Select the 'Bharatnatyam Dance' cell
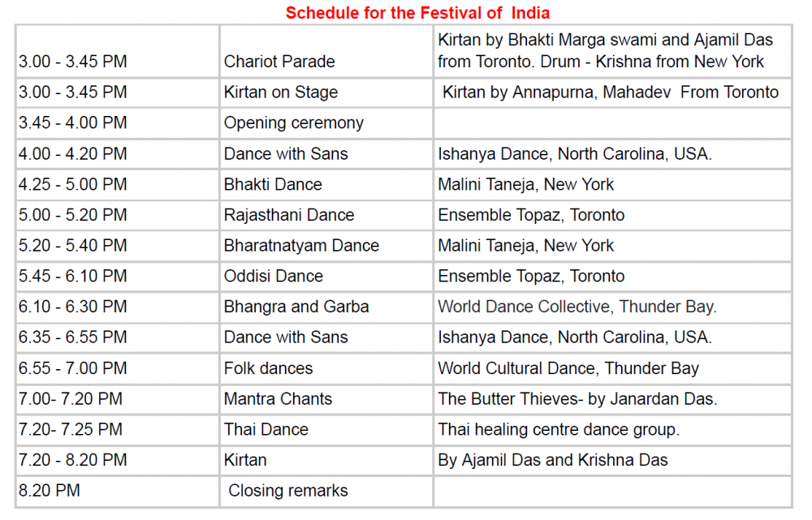This screenshot has width=812, height=520. point(326,245)
